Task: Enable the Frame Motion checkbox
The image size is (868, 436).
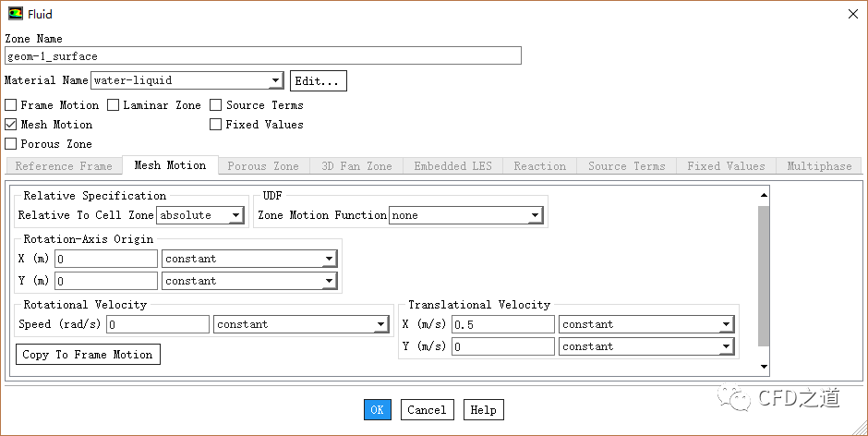Action: [11, 105]
